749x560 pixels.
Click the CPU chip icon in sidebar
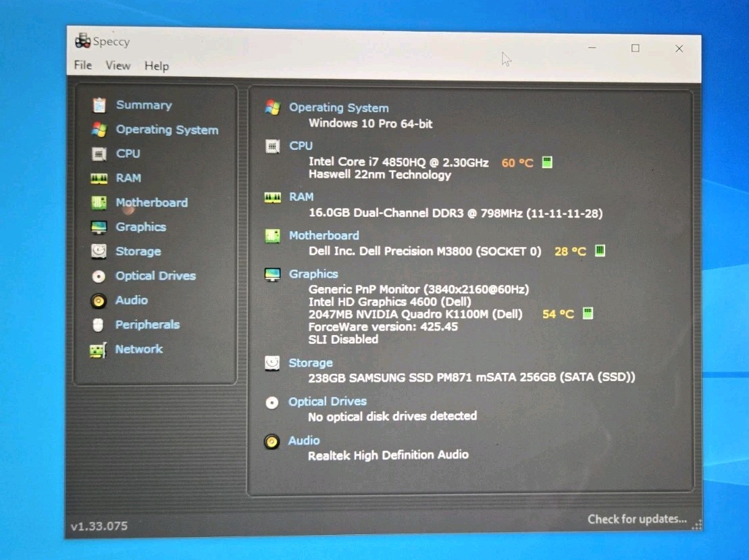tap(99, 154)
